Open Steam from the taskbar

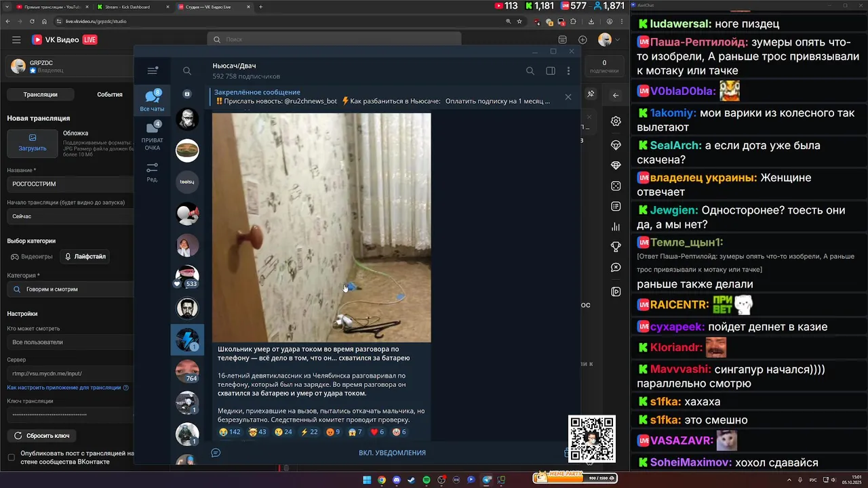click(412, 480)
